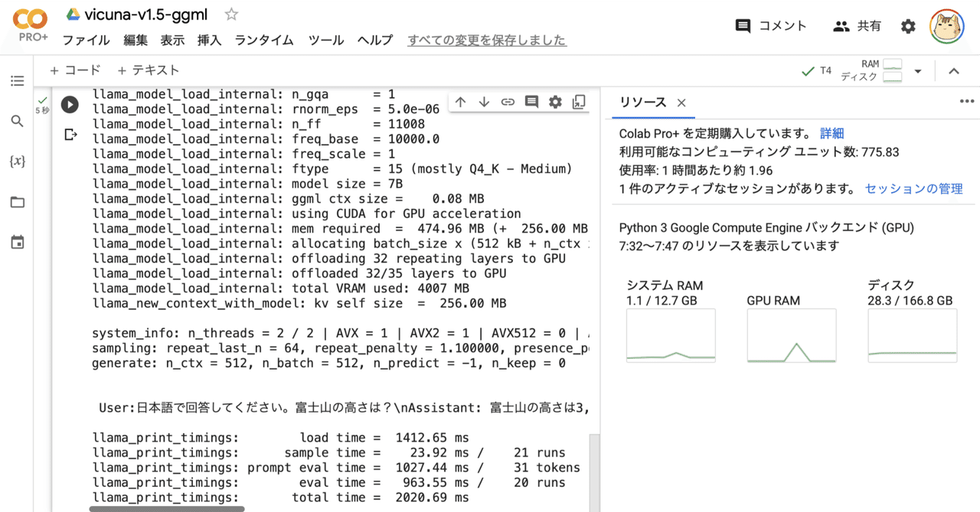Run the current code cell
Viewport: 980px width, 512px height.
(69, 104)
